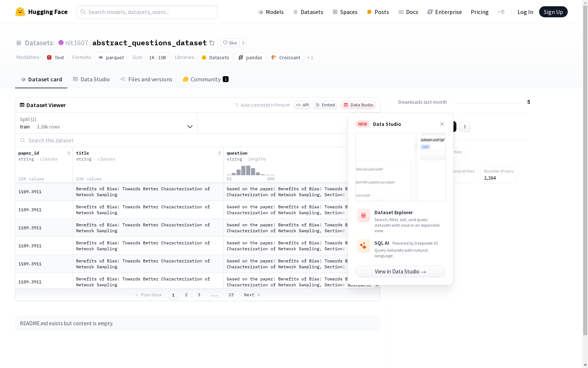Click the SQL AI sparkle icon
Image resolution: width=588 pixels, height=368 pixels.
363,246
